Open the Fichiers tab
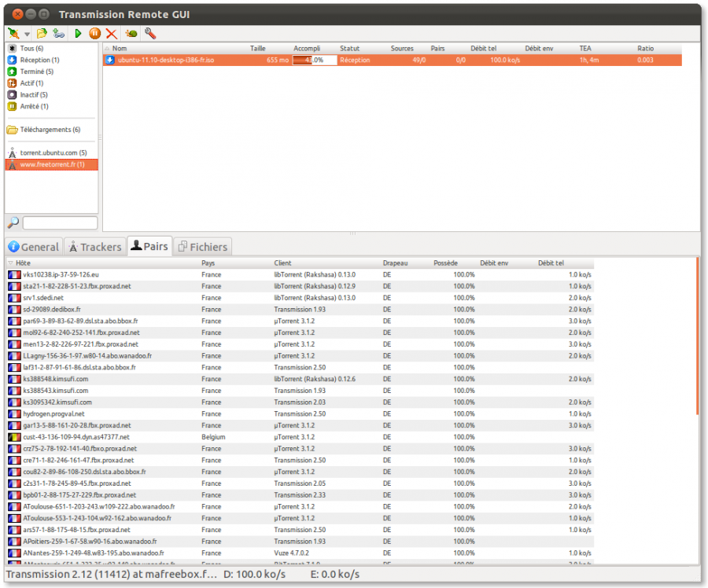Screen dimensions: 708x588 [203, 247]
